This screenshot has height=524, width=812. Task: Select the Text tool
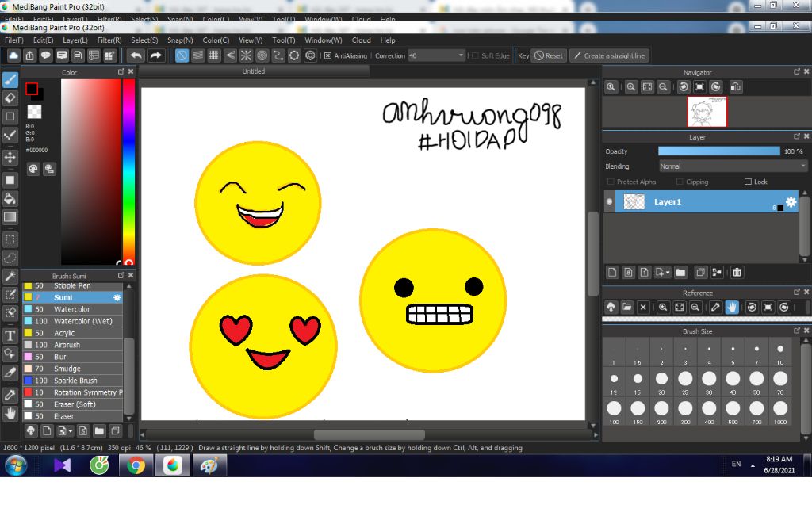click(x=10, y=335)
